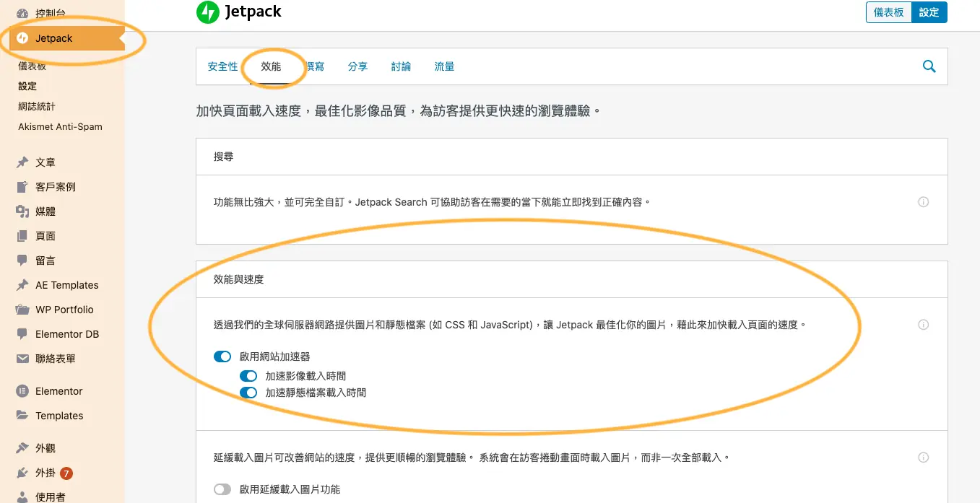This screenshot has width=980, height=503.
Task: Open the 流量 tab
Action: click(x=444, y=66)
